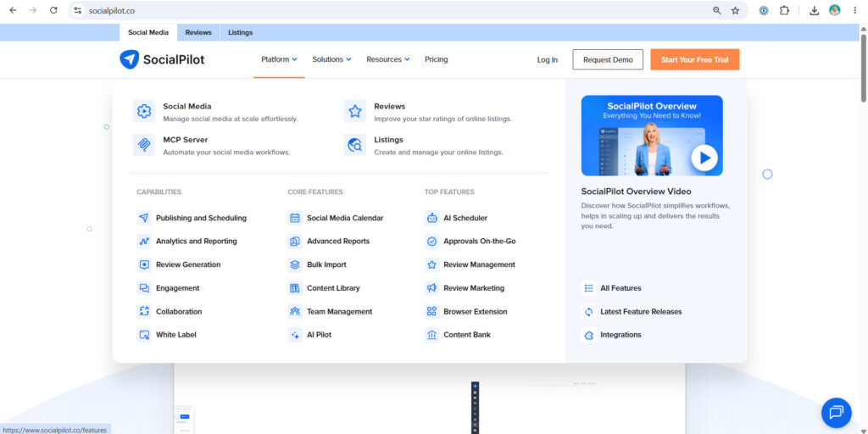Image resolution: width=868 pixels, height=434 pixels.
Task: Click Start Your Free Trial button
Action: (x=695, y=59)
